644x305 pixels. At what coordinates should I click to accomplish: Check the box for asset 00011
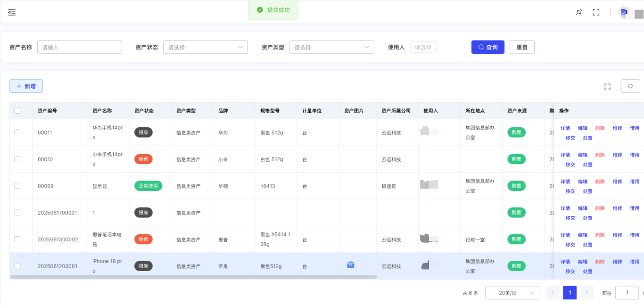(x=17, y=132)
